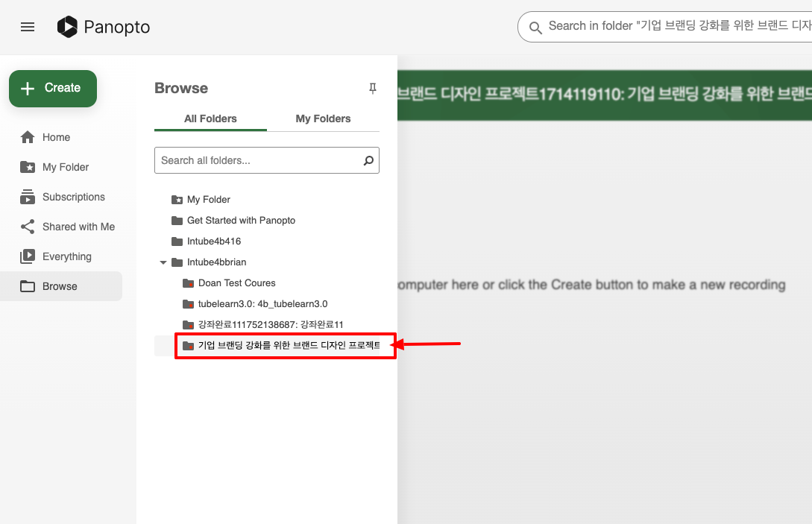Viewport: 812px width, 524px height.
Task: Open My Folder in folder tree
Action: (x=208, y=200)
